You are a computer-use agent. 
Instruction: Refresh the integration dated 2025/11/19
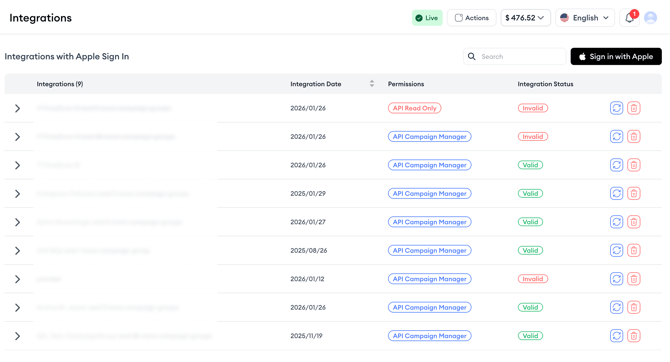coord(616,336)
